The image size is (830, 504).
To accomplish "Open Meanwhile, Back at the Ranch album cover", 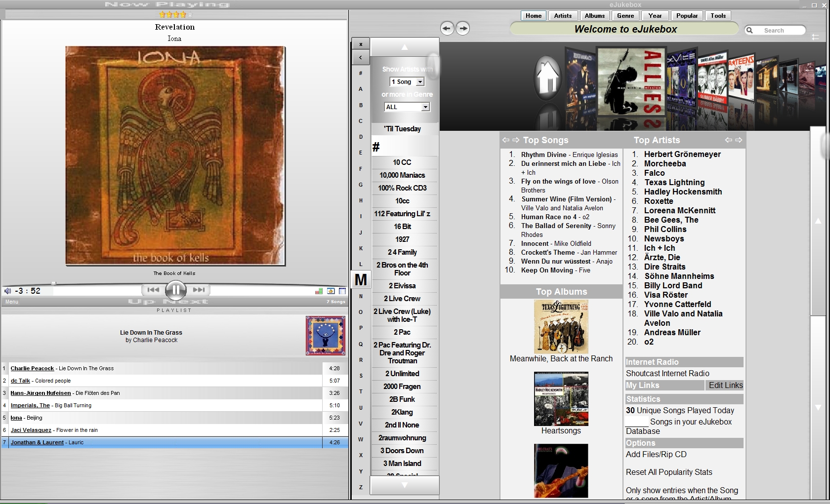I will (561, 327).
